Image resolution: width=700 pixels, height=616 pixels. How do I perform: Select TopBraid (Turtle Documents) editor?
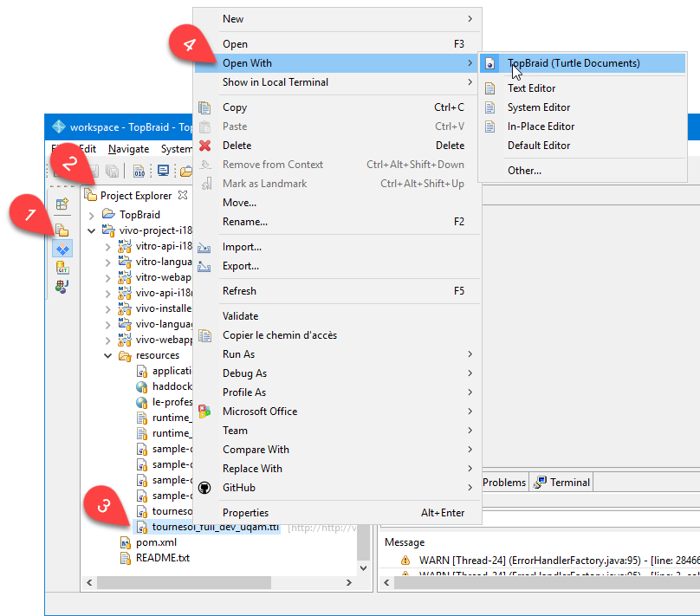pos(582,63)
